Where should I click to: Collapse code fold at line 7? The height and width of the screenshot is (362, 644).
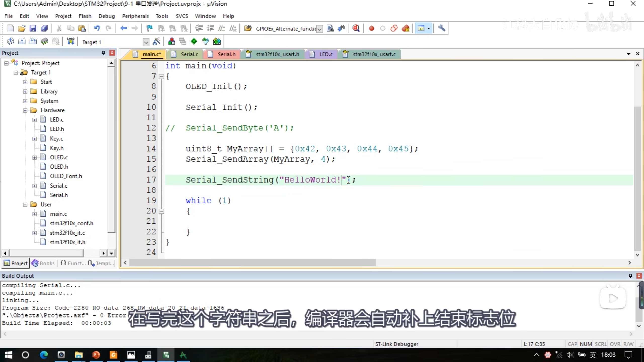point(162,76)
